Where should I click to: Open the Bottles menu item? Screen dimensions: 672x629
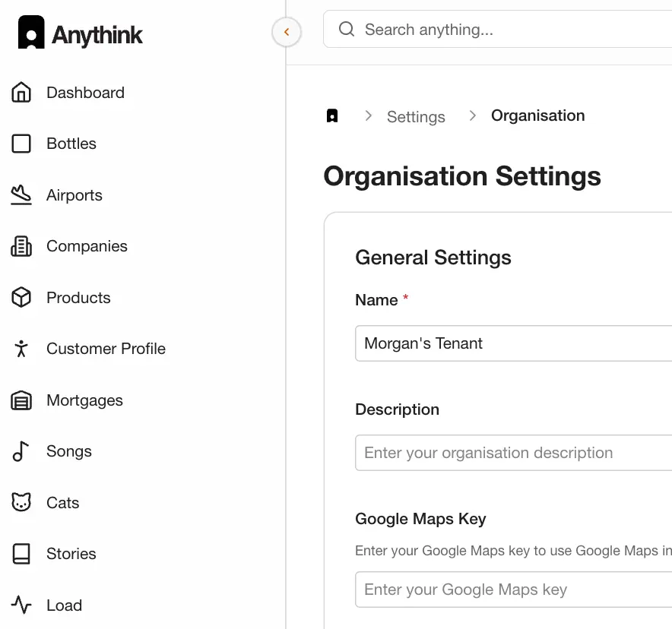(71, 144)
